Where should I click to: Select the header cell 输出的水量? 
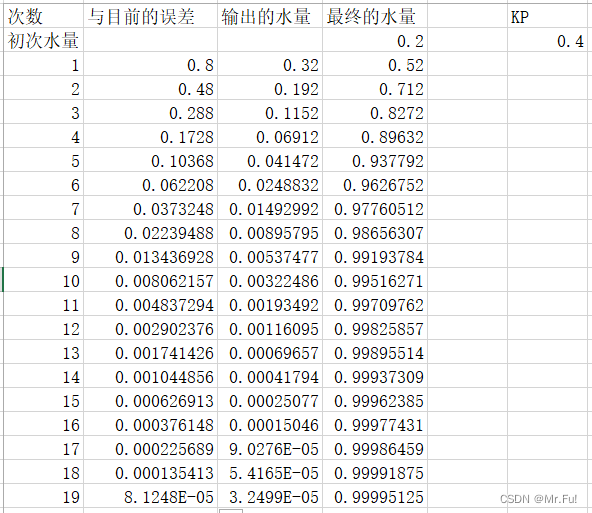click(270, 16)
